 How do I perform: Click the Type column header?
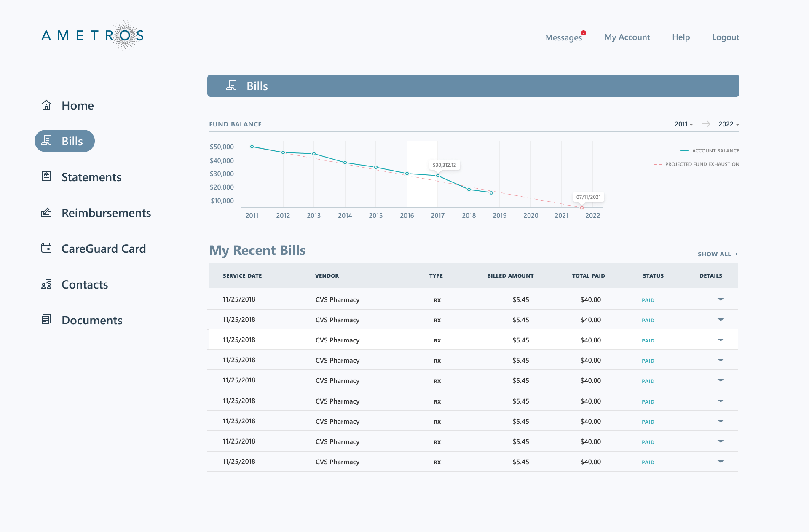(436, 276)
